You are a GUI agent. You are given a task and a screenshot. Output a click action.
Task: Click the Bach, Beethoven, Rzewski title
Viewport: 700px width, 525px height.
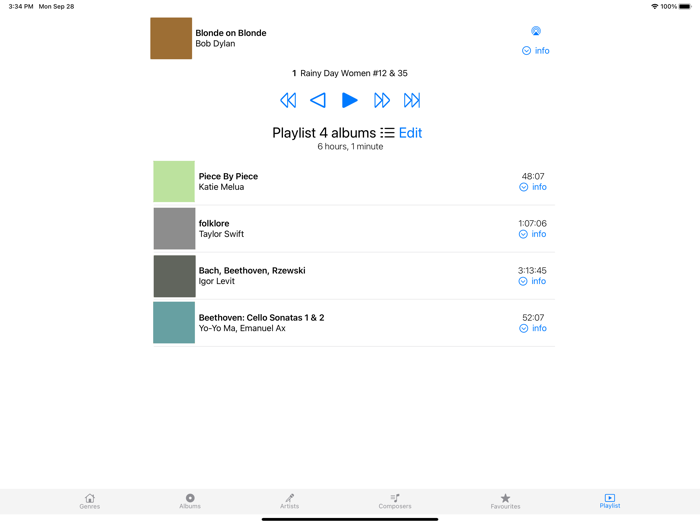pos(252,271)
